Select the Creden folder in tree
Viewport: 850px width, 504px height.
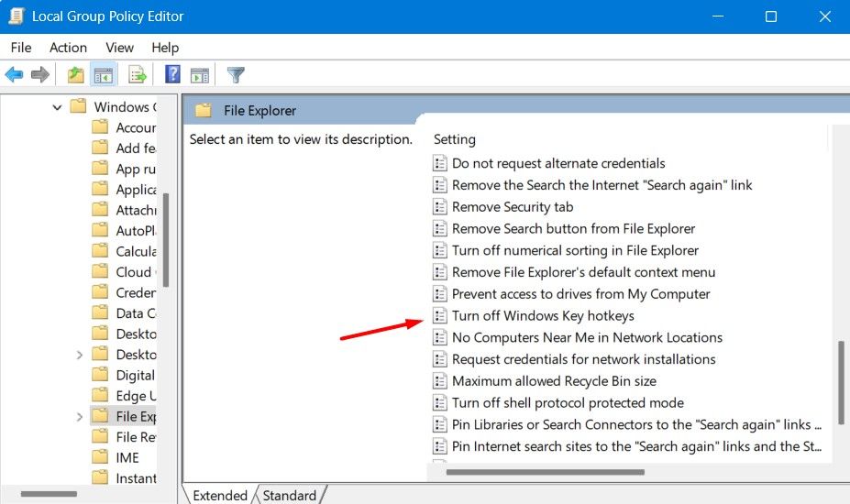[136, 292]
